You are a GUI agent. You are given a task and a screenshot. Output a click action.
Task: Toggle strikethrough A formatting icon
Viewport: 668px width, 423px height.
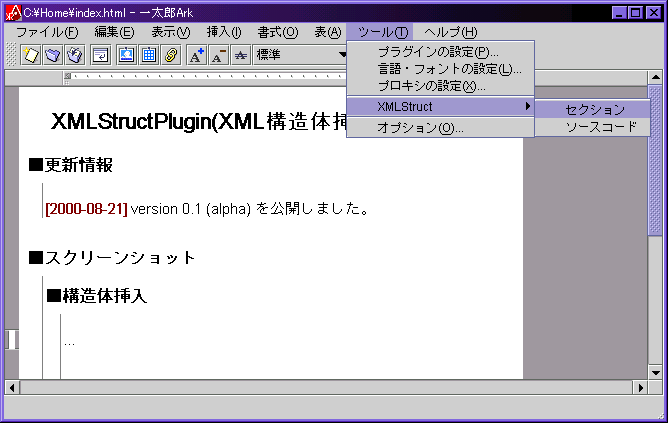click(x=241, y=55)
